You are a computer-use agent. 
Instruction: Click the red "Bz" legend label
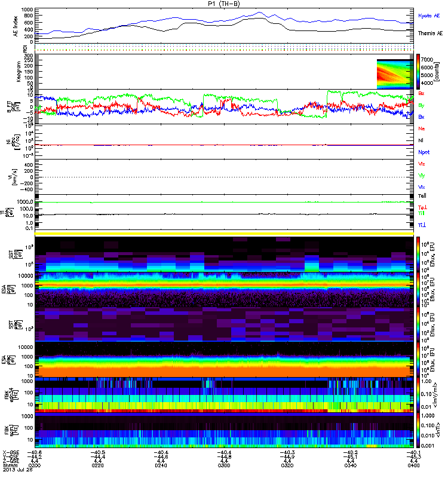(421, 94)
